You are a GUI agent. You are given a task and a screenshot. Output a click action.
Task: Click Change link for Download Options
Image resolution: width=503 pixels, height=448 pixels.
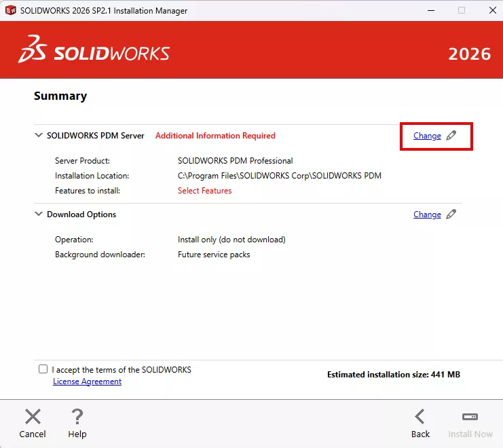pos(427,214)
